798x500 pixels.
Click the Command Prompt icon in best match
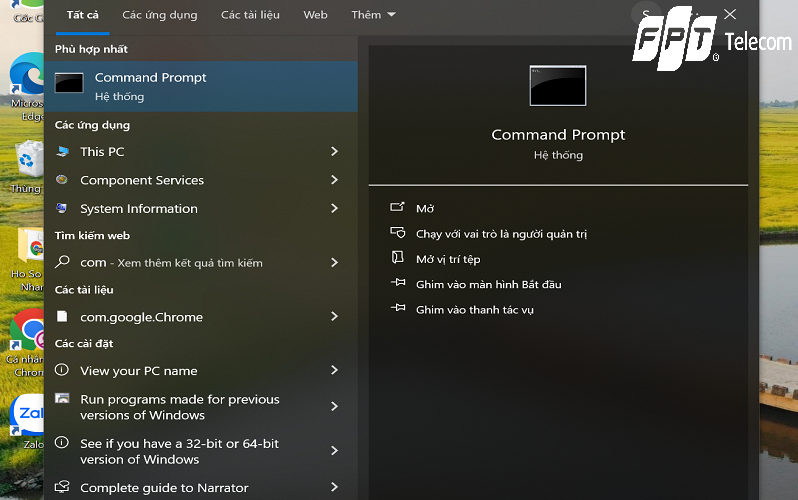[69, 85]
